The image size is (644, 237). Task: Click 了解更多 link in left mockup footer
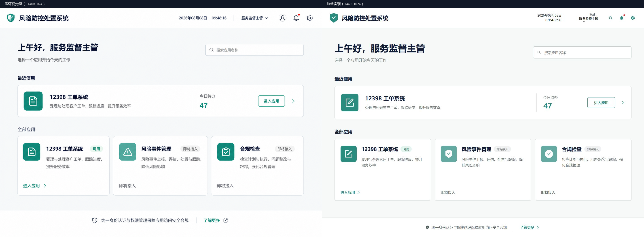point(212,220)
